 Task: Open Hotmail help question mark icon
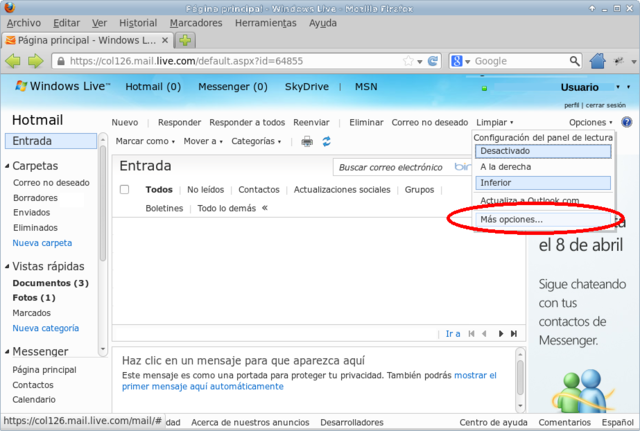tap(627, 122)
